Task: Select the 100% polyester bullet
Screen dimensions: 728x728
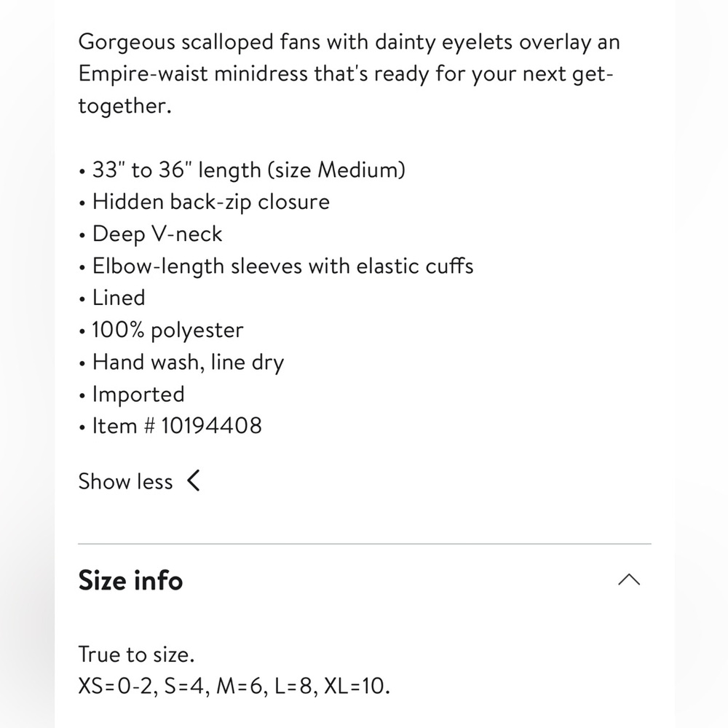Action: click(167, 330)
